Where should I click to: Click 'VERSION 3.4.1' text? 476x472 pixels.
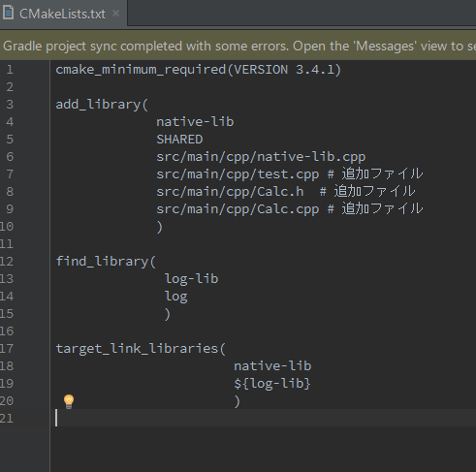(x=284, y=70)
